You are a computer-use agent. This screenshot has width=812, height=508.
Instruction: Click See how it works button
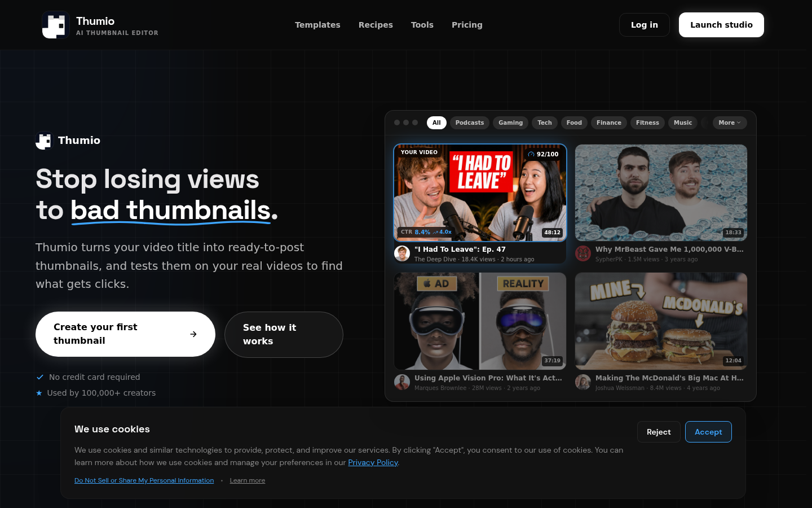pos(284,334)
